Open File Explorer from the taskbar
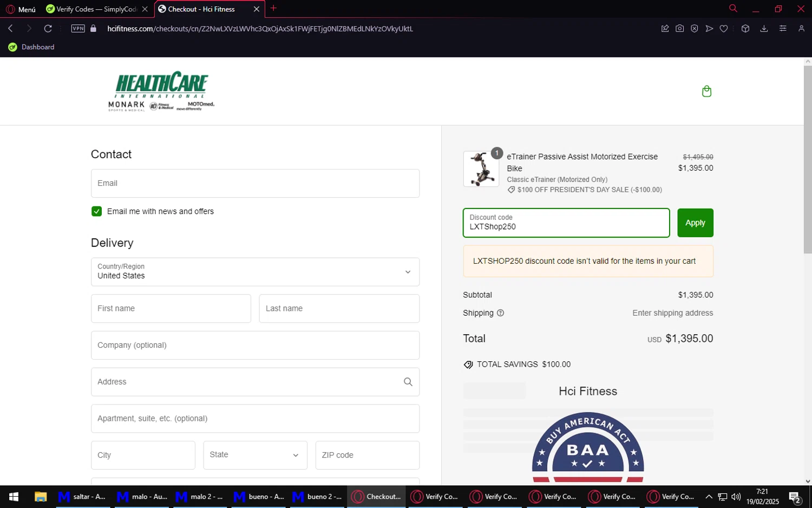Viewport: 812px width, 508px height. point(40,497)
